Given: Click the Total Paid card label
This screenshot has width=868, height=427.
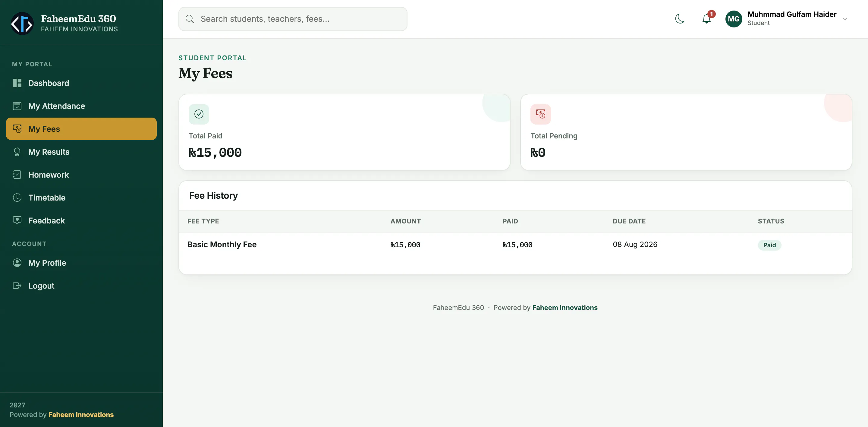Looking at the screenshot, I should click(206, 136).
